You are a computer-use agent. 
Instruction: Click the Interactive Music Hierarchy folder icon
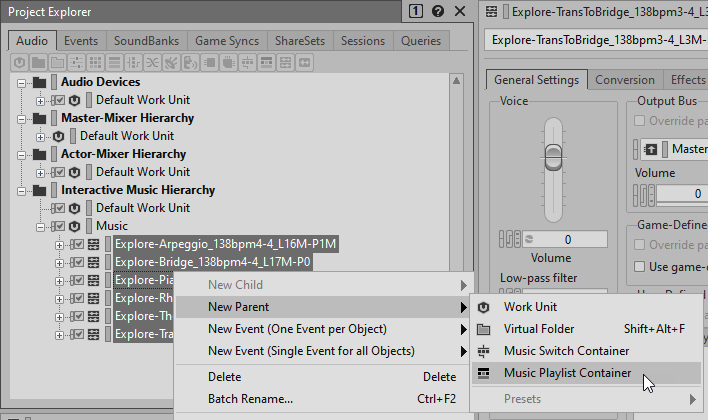click(x=39, y=190)
